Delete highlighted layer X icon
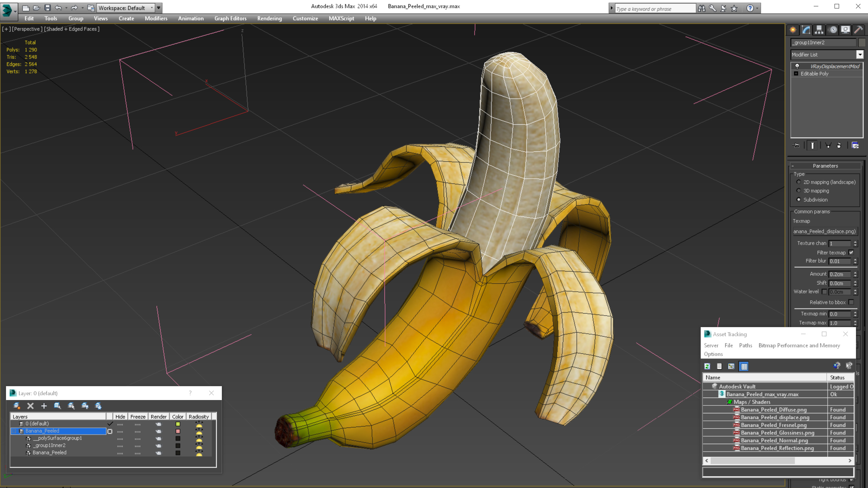 pos(30,406)
